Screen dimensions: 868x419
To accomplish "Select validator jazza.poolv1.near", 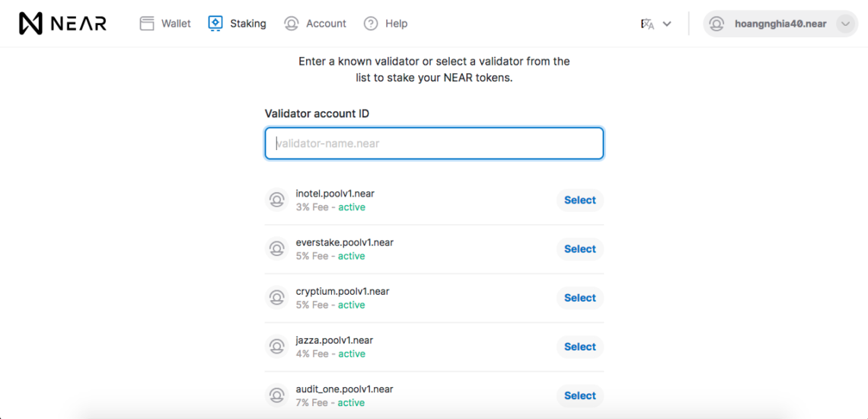I will pyautogui.click(x=580, y=347).
